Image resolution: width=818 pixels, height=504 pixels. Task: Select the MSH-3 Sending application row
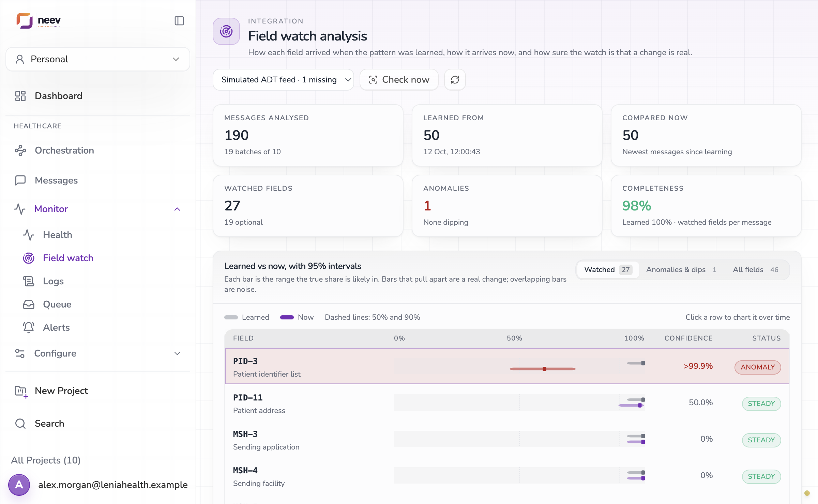[507, 440]
